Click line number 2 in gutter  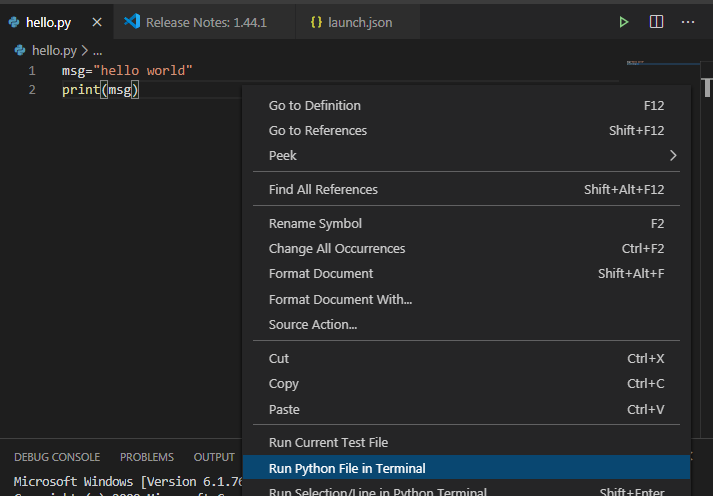(32, 90)
